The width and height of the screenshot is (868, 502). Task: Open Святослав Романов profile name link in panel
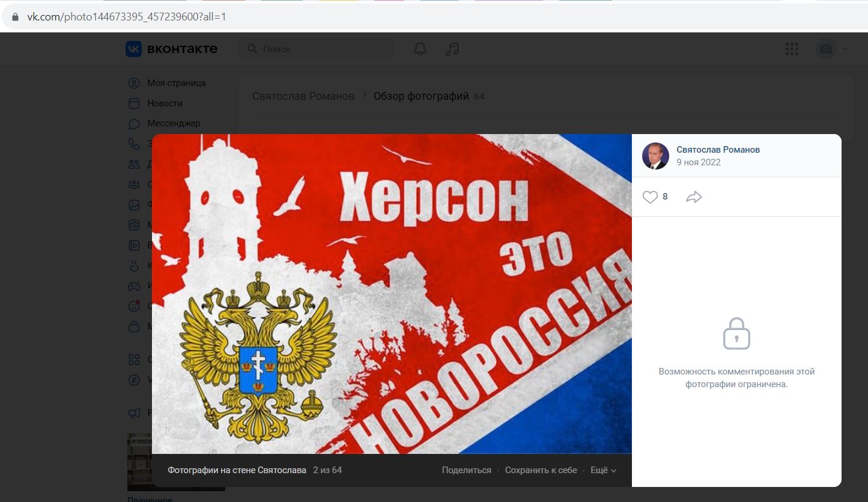click(x=718, y=150)
